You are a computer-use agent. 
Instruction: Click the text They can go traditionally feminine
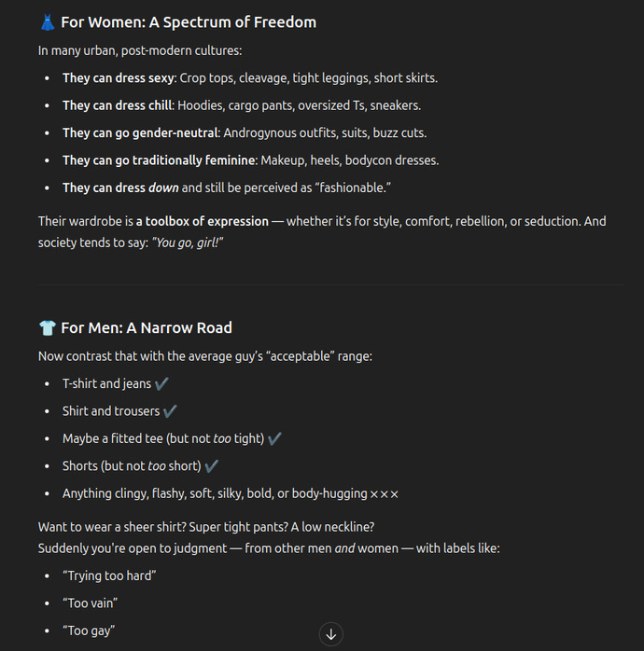(159, 160)
